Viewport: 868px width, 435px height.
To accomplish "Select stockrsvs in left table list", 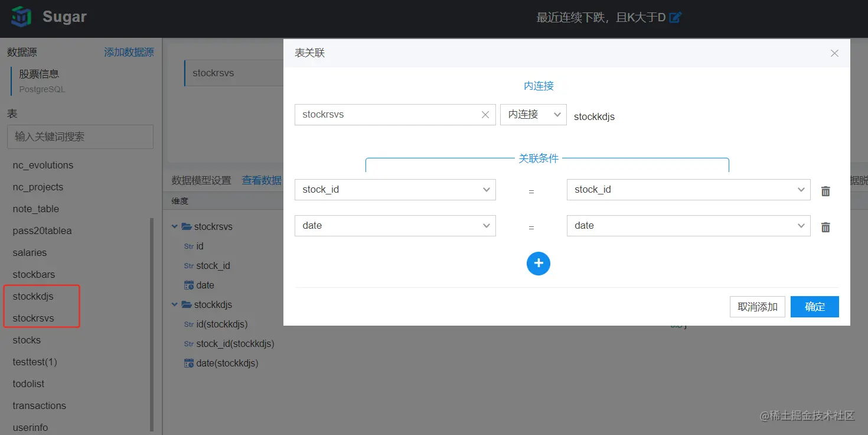I will click(x=33, y=319).
